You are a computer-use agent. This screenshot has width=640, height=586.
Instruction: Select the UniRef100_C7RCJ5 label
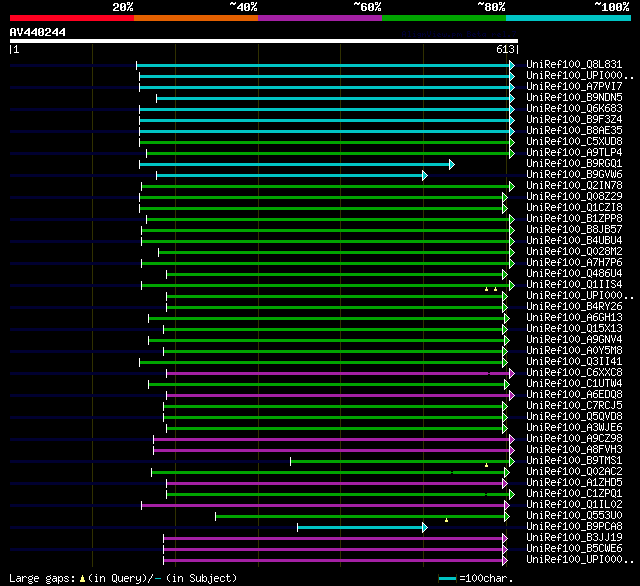pos(574,406)
